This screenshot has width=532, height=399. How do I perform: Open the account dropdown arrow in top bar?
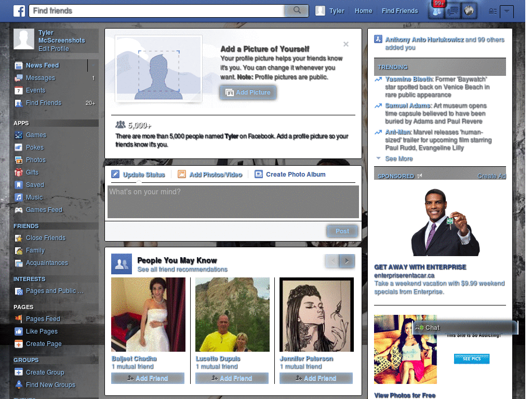507,11
